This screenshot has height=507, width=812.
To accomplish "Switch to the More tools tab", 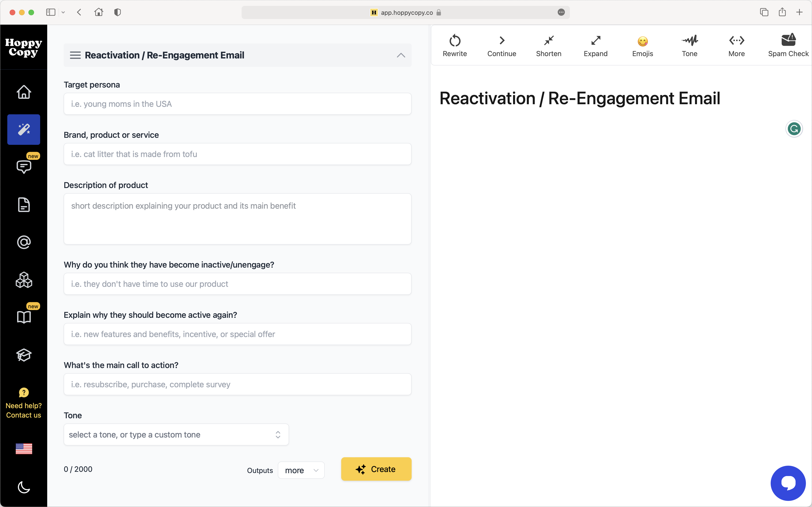I will click(x=737, y=45).
